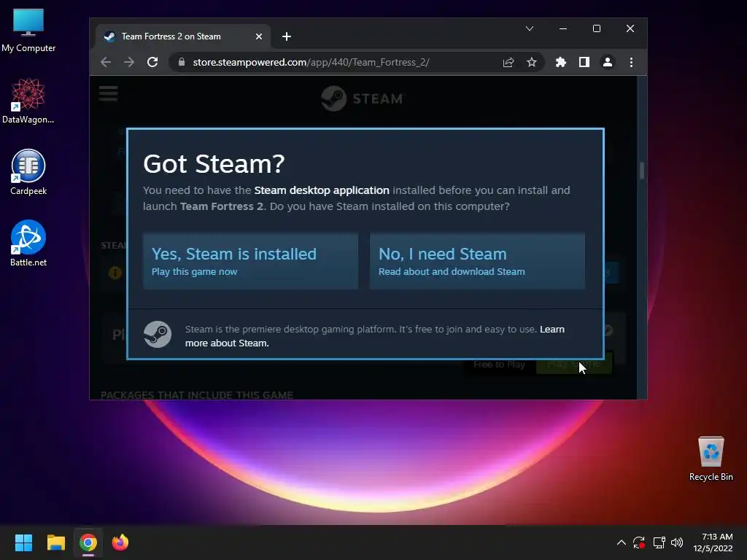Open Chrome's three-dot menu
The image size is (747, 560).
click(631, 62)
